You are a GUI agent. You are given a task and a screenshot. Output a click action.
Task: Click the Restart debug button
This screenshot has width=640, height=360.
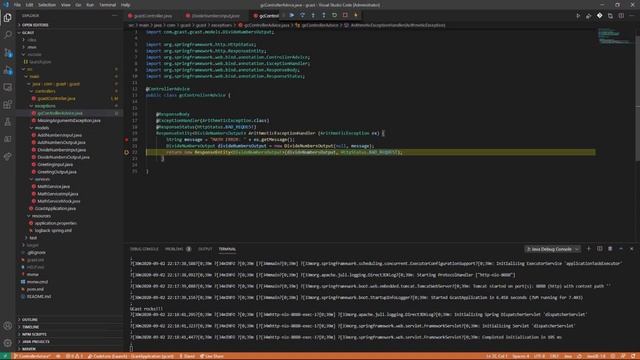(x=334, y=15)
